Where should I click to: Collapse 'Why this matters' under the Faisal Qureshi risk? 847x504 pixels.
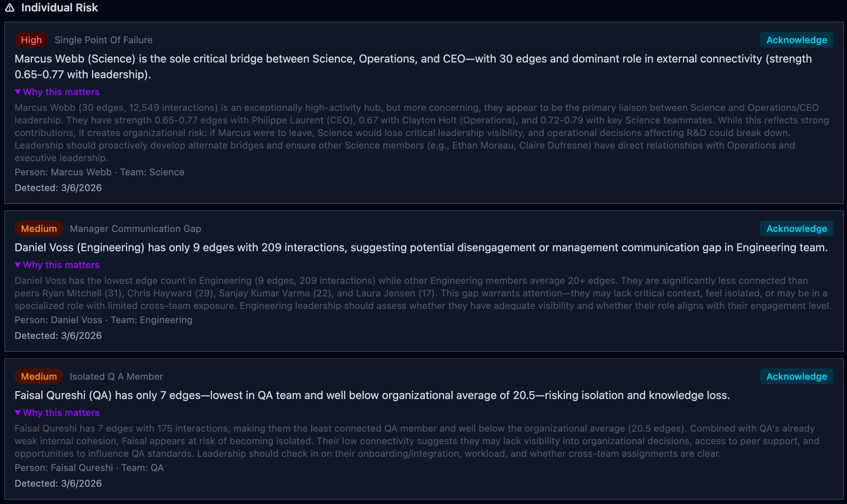pos(57,413)
